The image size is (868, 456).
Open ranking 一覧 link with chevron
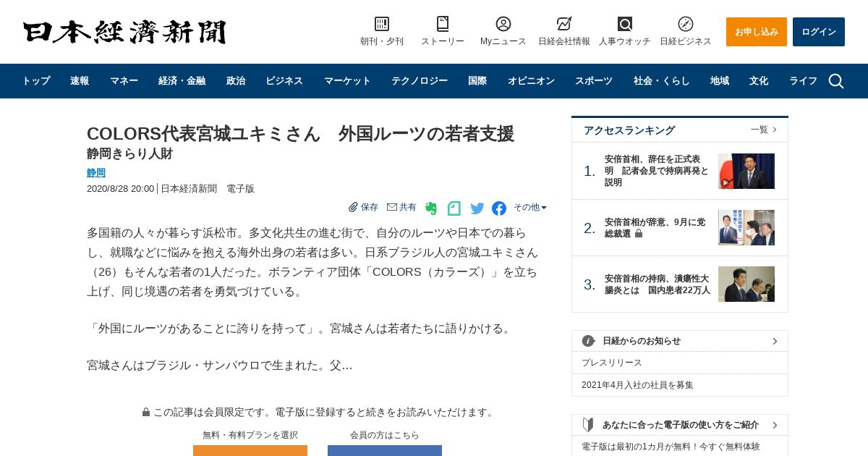764,130
